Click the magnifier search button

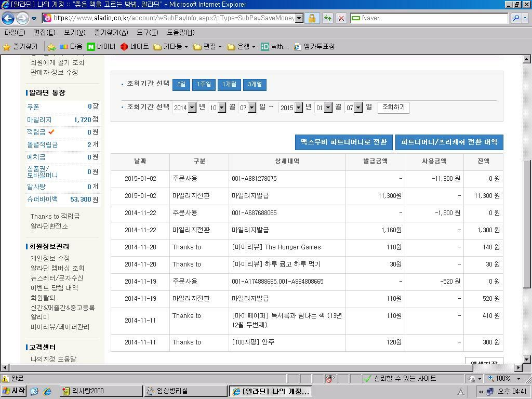[x=516, y=18]
